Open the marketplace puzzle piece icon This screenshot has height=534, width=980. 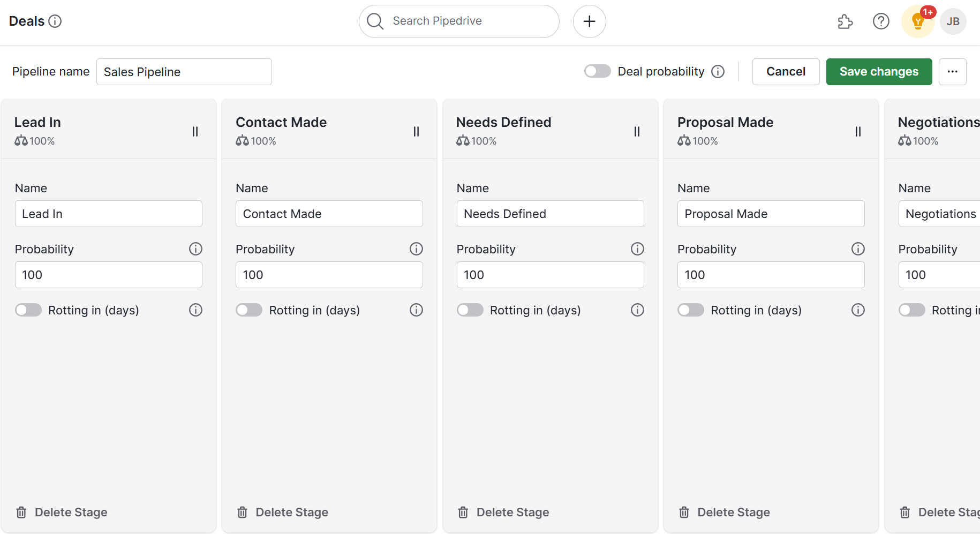pos(845,22)
